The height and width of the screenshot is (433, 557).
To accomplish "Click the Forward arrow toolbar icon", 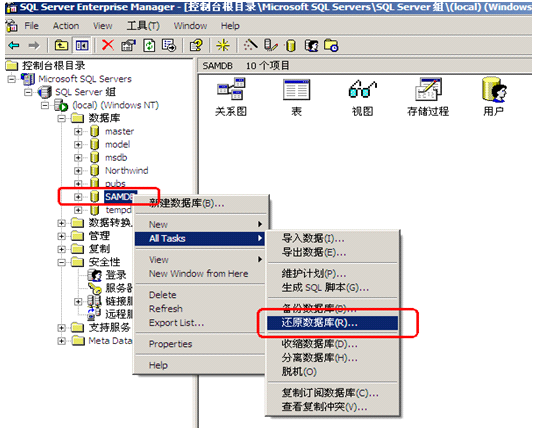I will [34, 45].
